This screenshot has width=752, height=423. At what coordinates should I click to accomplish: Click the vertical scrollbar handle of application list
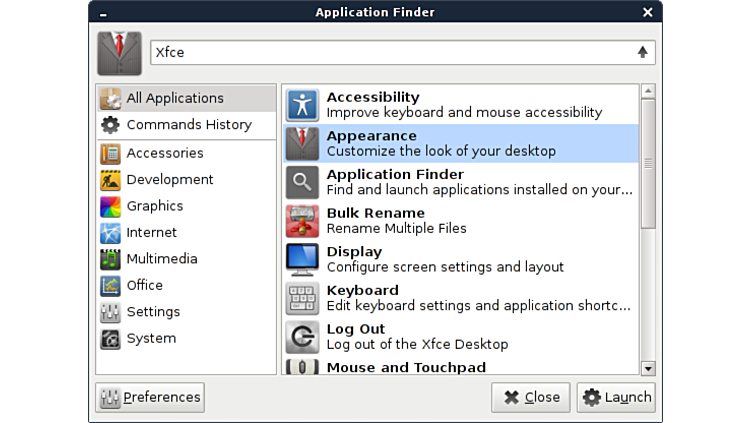pyautogui.click(x=648, y=163)
